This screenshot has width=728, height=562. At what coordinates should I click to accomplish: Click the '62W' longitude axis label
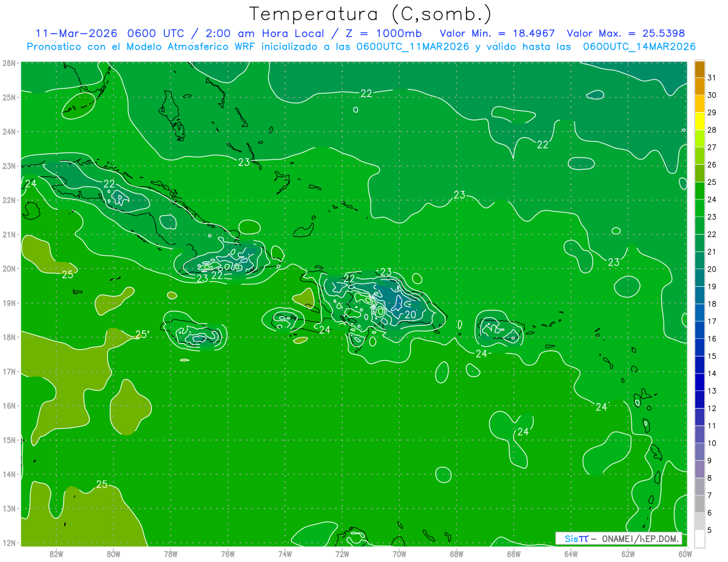(628, 554)
